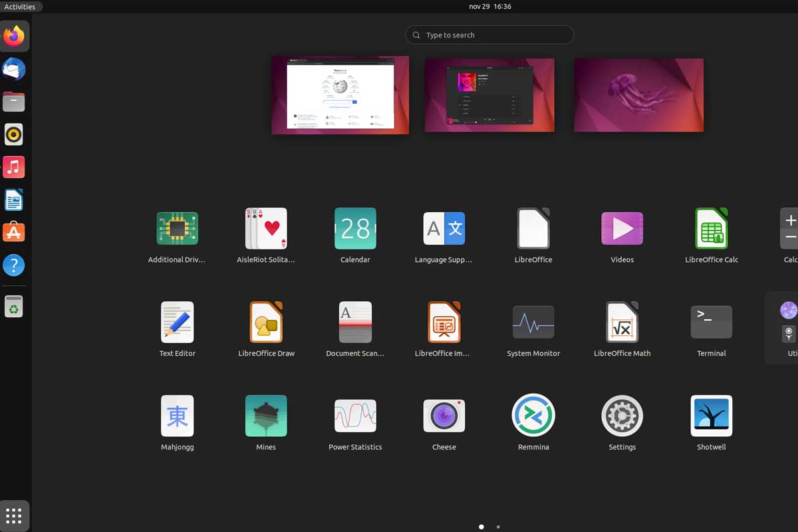Click the Type to search field
Screen dimensions: 798x532
click(489, 35)
